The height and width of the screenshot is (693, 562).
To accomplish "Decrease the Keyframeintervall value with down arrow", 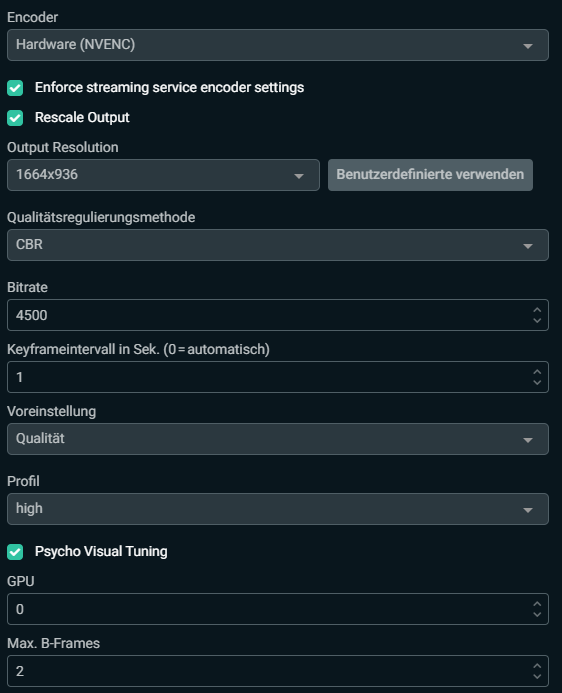I will (x=537, y=382).
